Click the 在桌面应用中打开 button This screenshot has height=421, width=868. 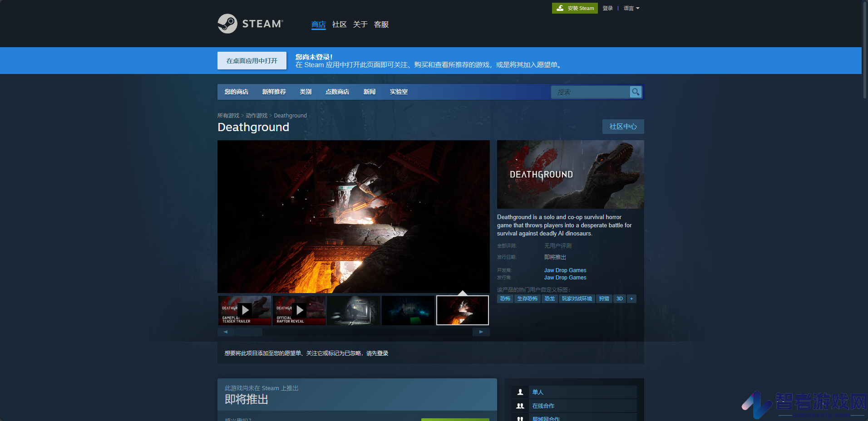point(252,61)
